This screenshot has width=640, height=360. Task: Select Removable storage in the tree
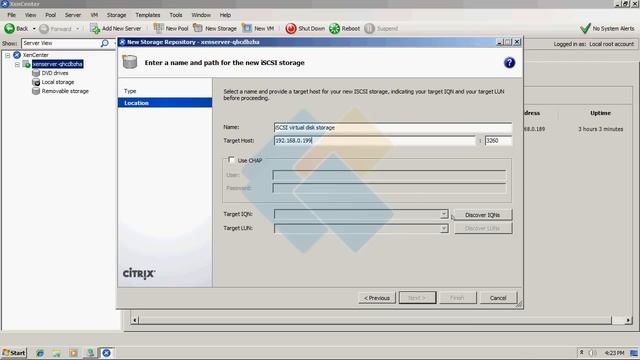tap(65, 91)
